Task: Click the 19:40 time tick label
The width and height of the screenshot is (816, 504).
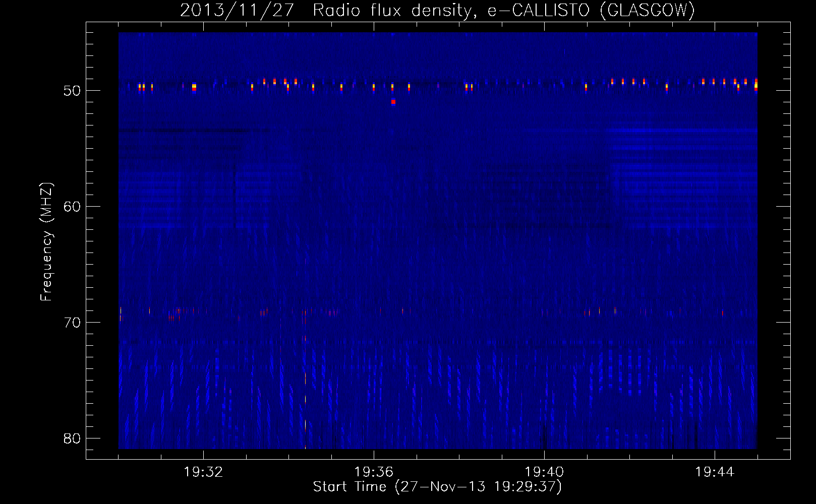Action: 544,472
